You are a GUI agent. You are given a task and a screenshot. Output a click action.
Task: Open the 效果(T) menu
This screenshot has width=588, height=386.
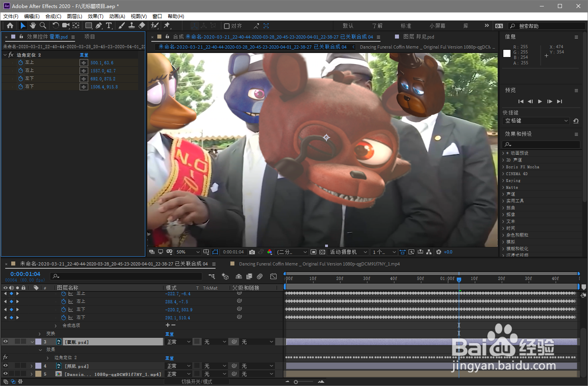(96, 16)
